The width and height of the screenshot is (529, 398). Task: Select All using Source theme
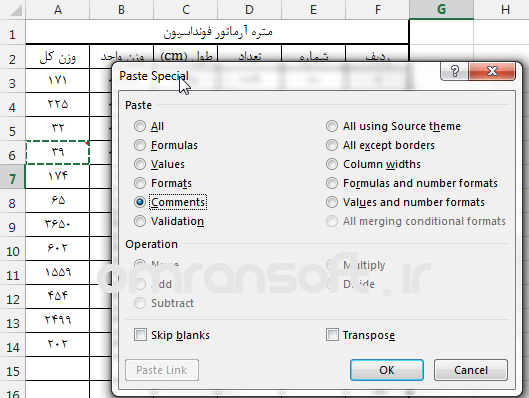coord(332,126)
